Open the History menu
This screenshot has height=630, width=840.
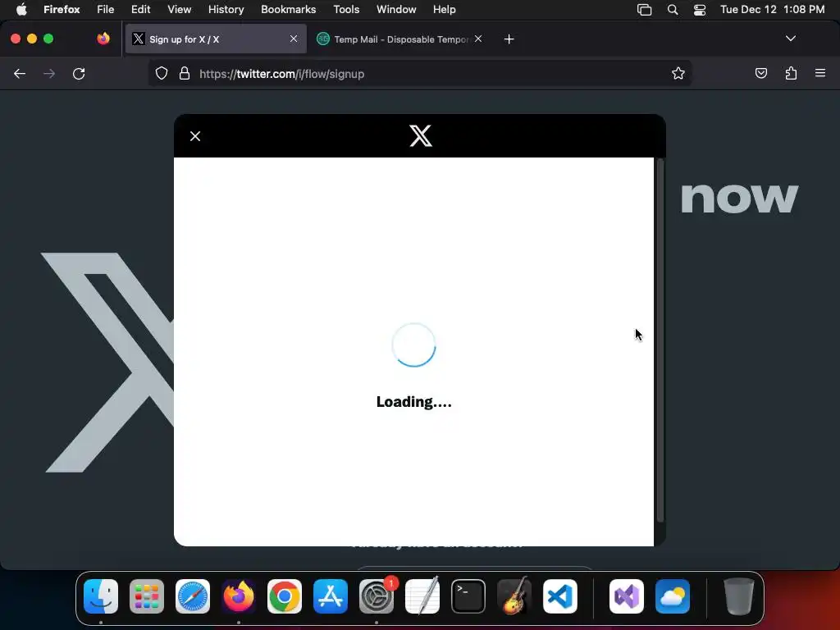[x=226, y=9]
